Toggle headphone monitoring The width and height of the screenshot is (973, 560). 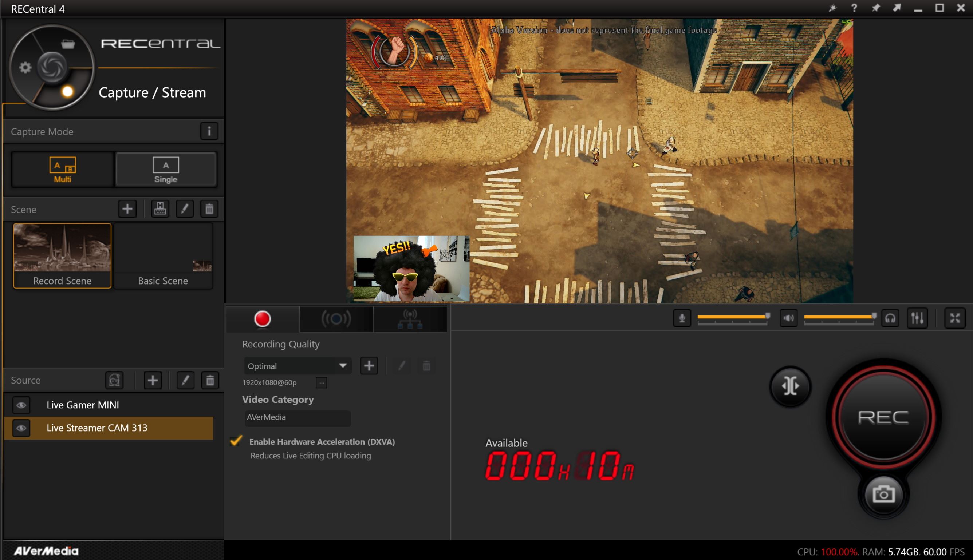(890, 318)
